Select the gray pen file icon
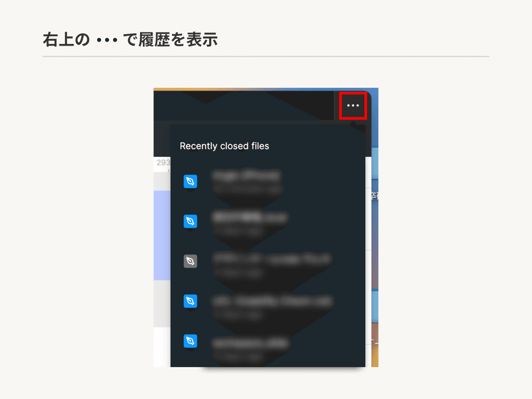The image size is (532, 399). coord(190,261)
